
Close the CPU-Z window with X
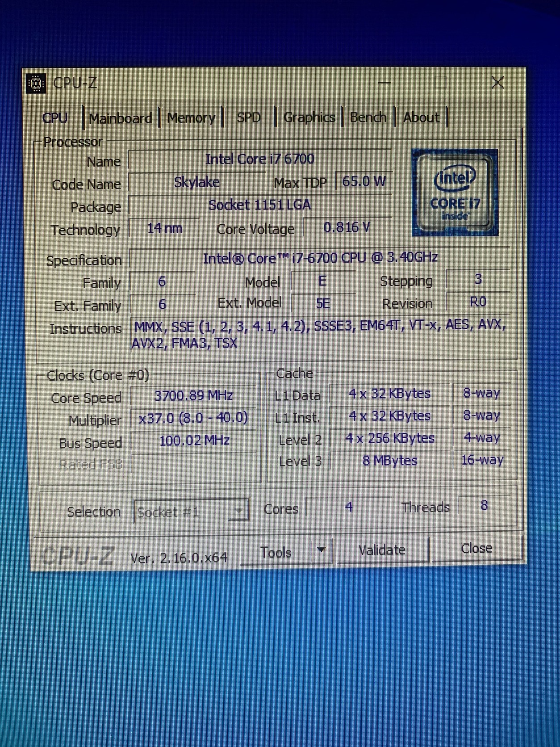[497, 83]
